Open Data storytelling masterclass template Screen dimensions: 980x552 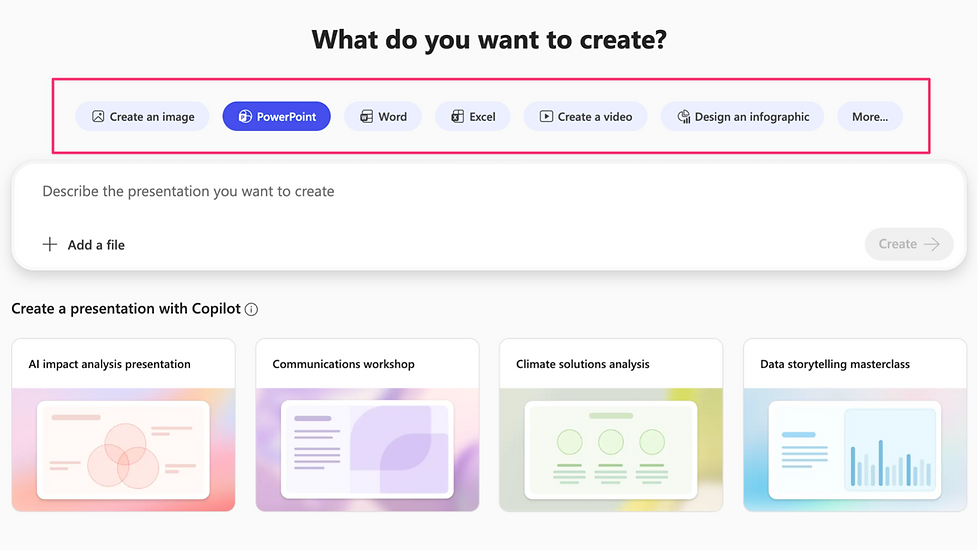pyautogui.click(x=855, y=425)
